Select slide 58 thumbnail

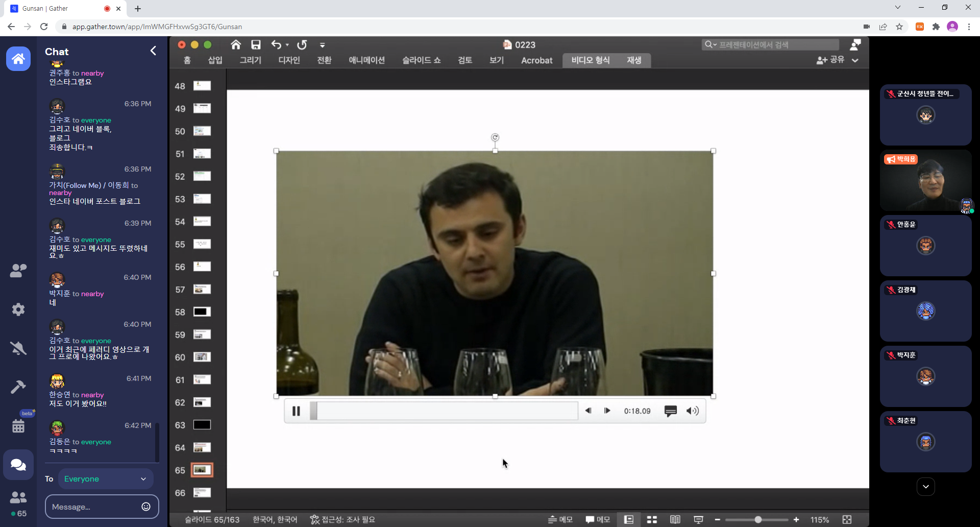click(202, 312)
